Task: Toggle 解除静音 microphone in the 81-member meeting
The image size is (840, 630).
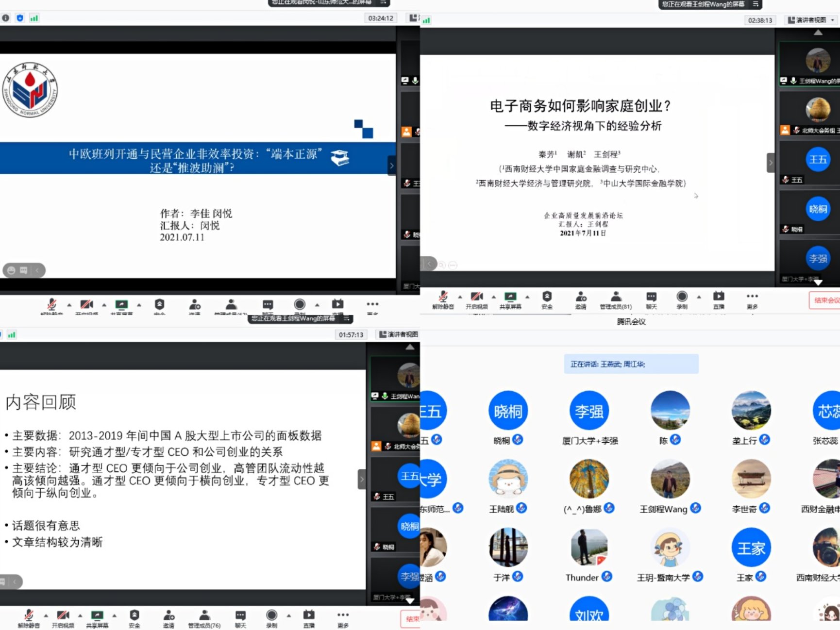Action: [443, 299]
